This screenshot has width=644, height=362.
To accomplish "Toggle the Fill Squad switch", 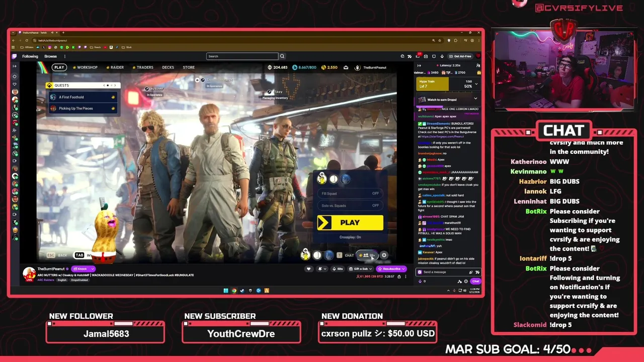I will [375, 194].
